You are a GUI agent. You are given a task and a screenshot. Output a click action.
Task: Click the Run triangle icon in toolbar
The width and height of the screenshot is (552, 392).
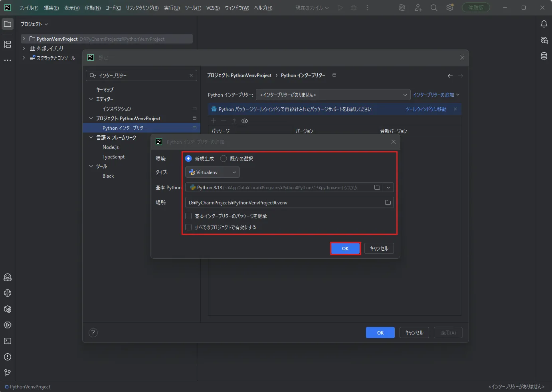point(340,8)
